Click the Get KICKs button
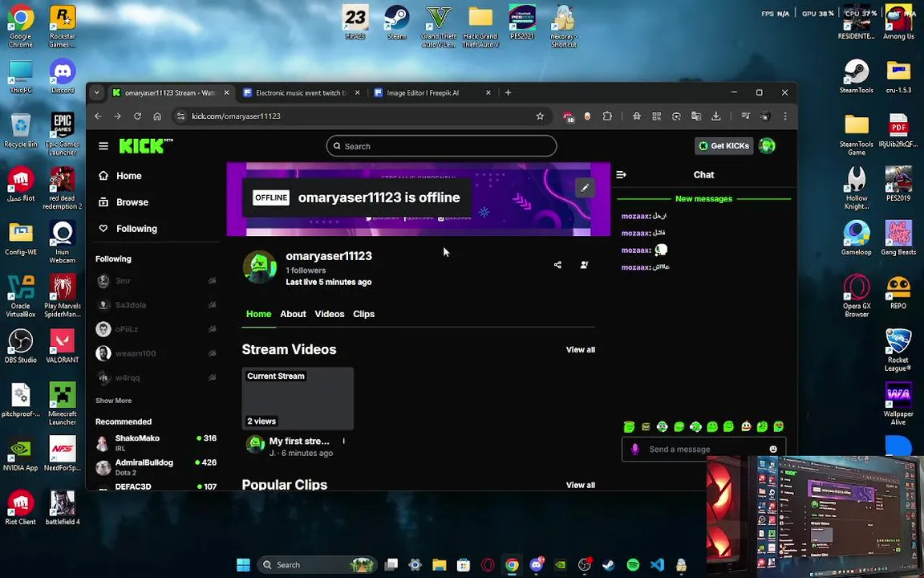Image resolution: width=924 pixels, height=578 pixels. pos(723,145)
